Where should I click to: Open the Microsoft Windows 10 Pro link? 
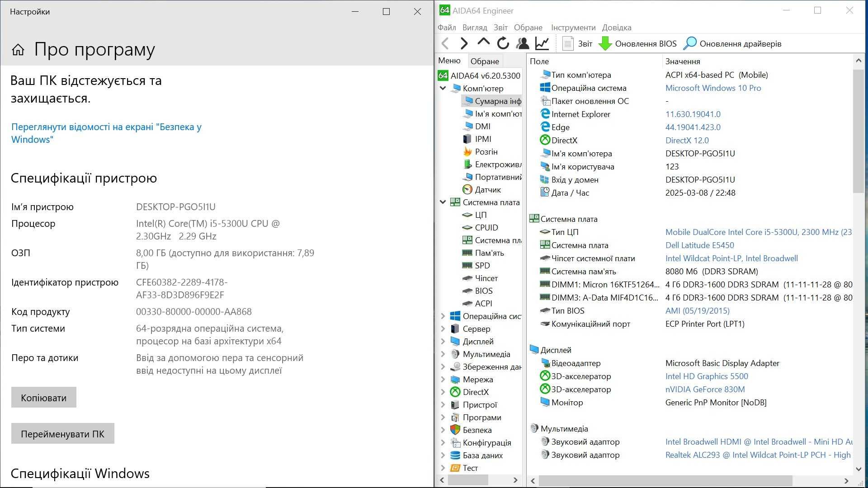click(x=713, y=88)
